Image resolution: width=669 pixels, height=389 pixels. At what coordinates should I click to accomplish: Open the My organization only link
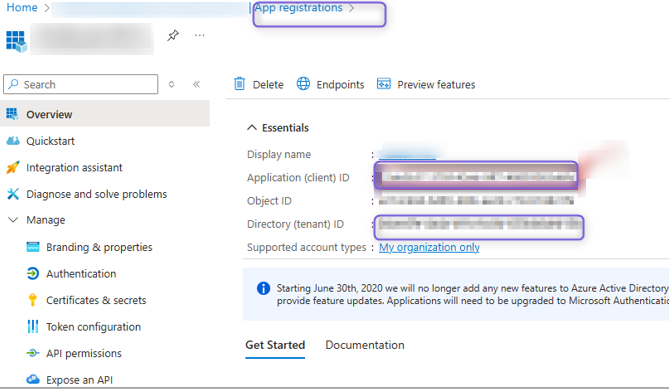tap(429, 247)
